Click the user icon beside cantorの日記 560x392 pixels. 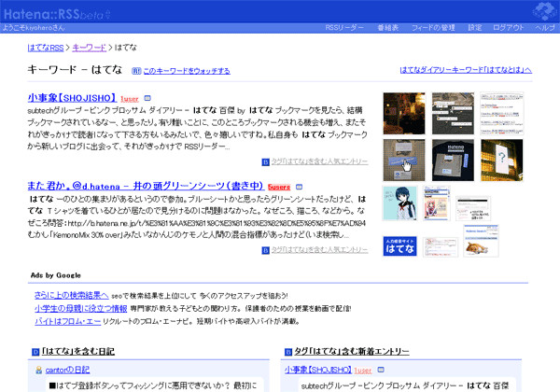(x=39, y=371)
